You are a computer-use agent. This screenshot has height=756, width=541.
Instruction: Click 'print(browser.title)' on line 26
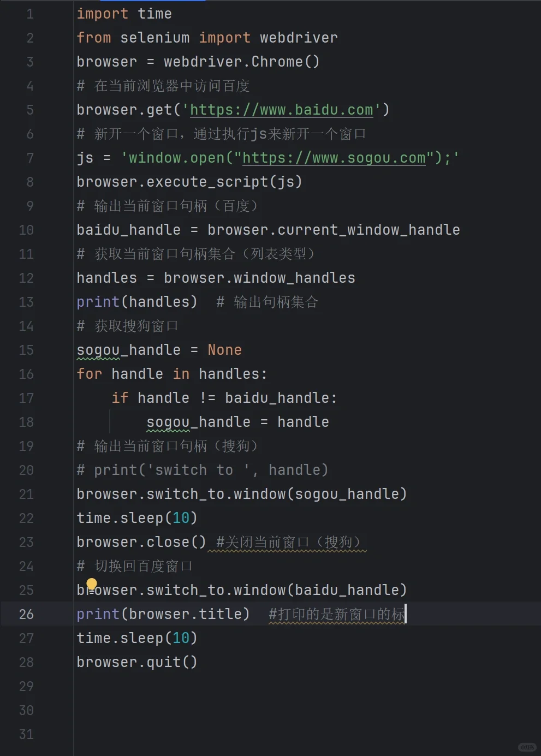click(163, 614)
